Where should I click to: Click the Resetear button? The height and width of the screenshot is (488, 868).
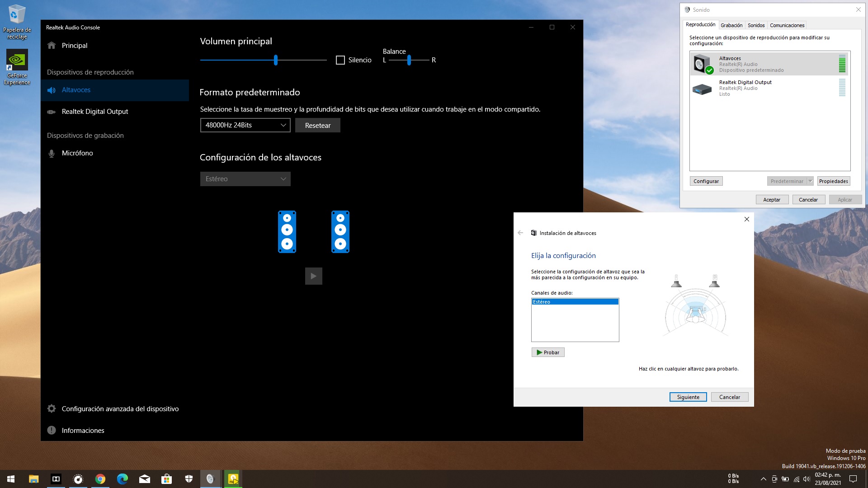pyautogui.click(x=318, y=125)
